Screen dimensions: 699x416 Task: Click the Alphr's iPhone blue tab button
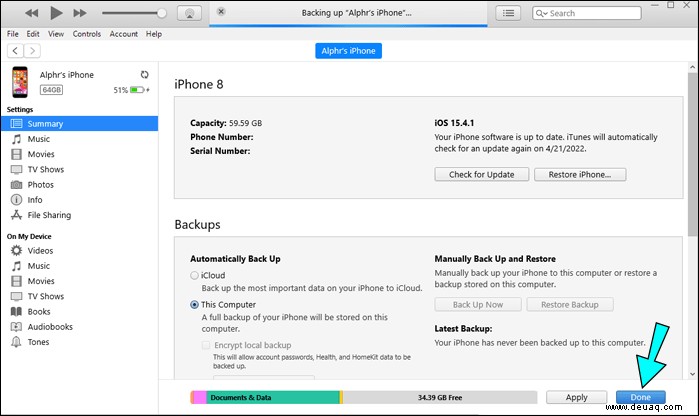[x=349, y=51]
